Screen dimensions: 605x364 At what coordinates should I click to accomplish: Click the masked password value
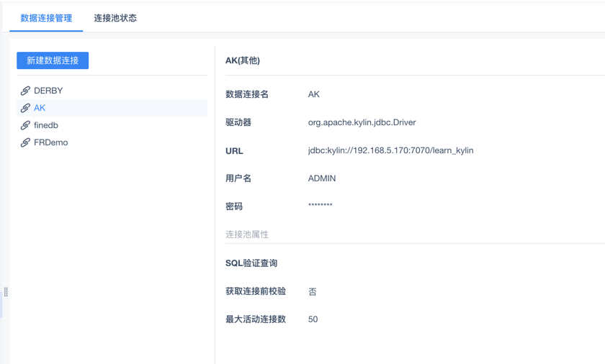point(321,206)
